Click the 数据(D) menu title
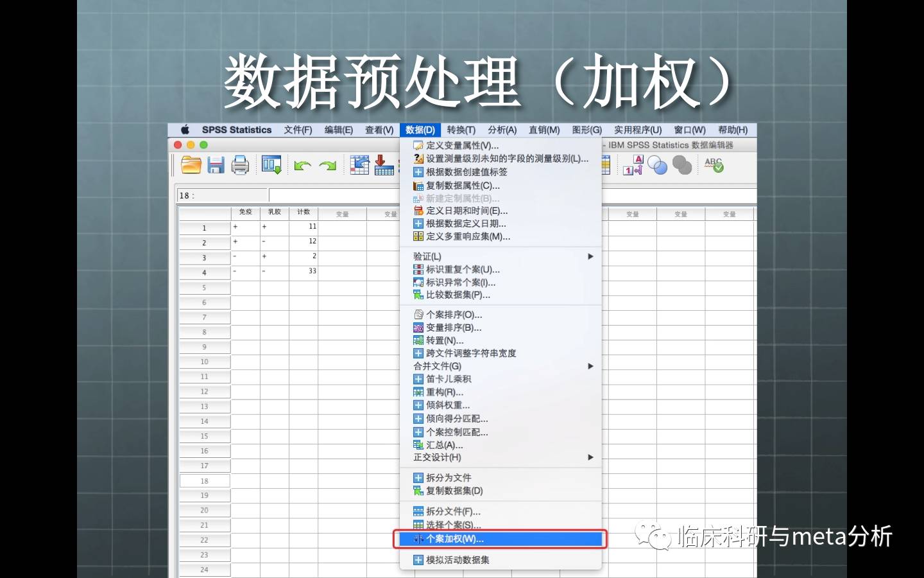The height and width of the screenshot is (578, 924). point(420,130)
